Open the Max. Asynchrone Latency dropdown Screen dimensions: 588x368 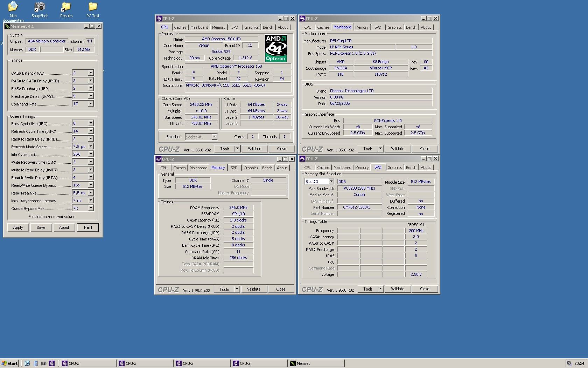pyautogui.click(x=91, y=200)
